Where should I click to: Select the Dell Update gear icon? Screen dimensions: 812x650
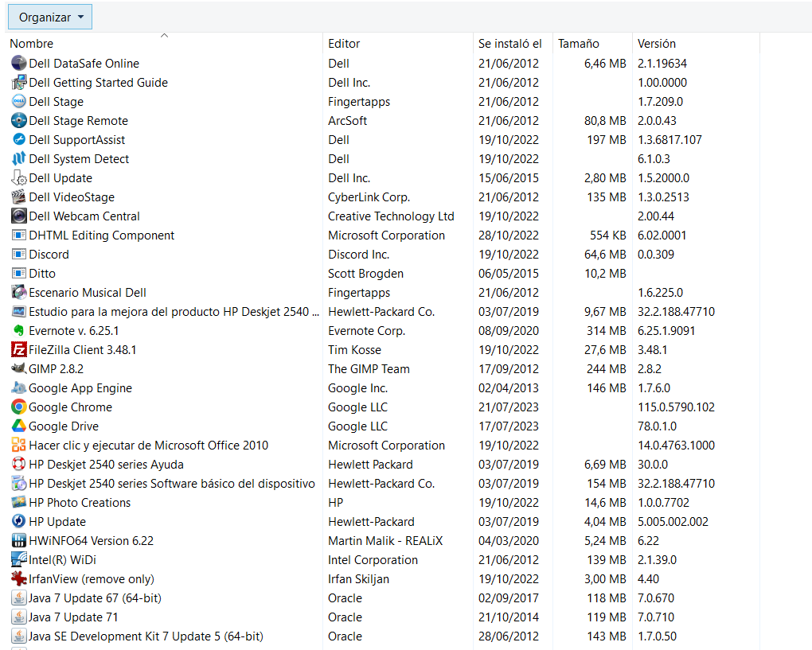18,178
